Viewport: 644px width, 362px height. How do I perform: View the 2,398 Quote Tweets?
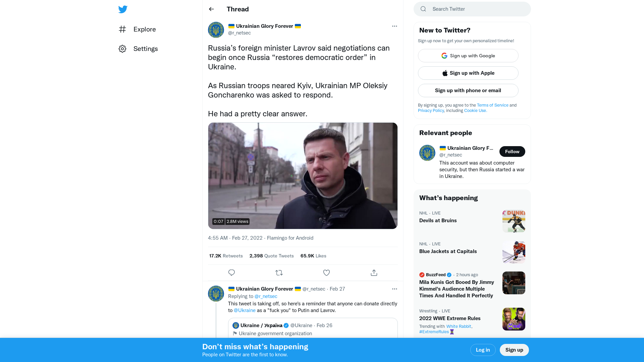coord(272,256)
